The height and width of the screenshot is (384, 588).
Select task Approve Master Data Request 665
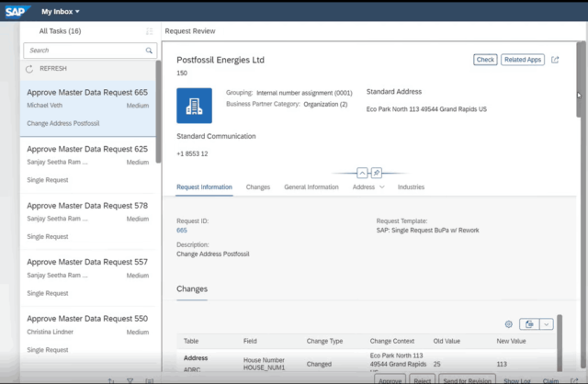click(88, 108)
